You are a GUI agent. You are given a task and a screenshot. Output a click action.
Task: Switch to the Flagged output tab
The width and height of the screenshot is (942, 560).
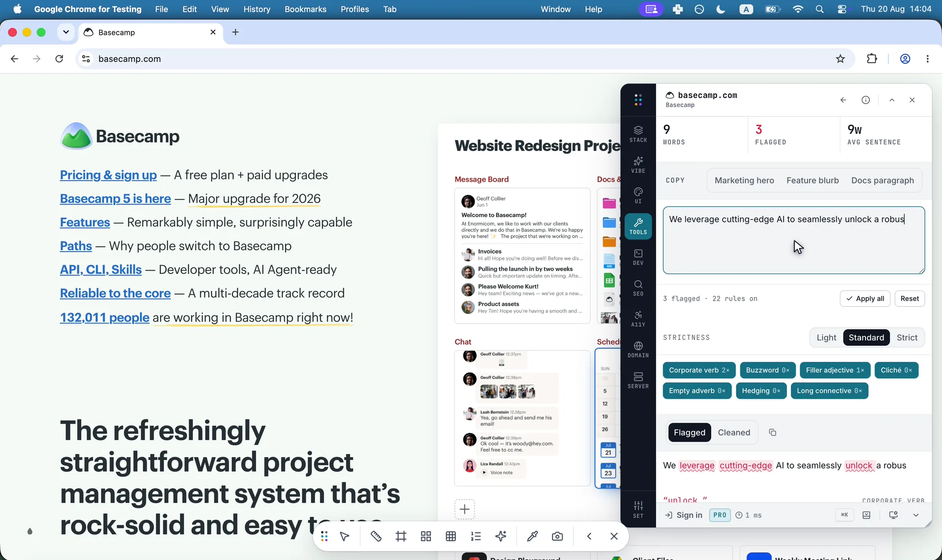[689, 433]
